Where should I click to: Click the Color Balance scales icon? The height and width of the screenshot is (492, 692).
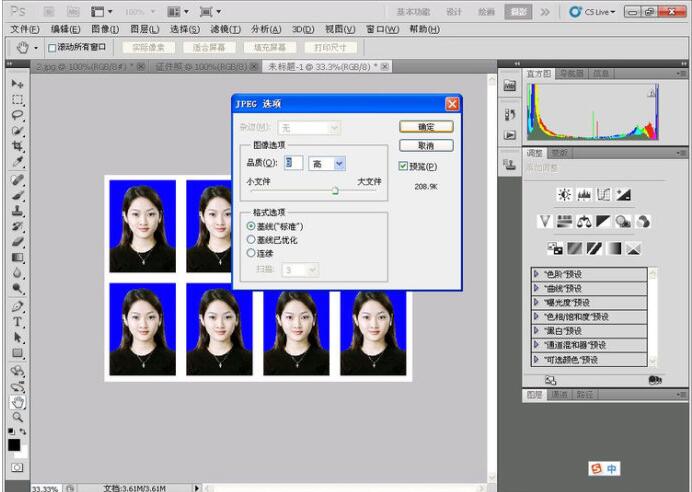pyautogui.click(x=583, y=221)
